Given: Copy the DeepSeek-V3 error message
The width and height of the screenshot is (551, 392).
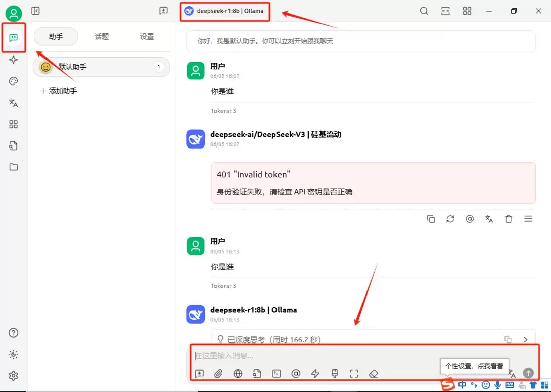Looking at the screenshot, I should [x=431, y=219].
